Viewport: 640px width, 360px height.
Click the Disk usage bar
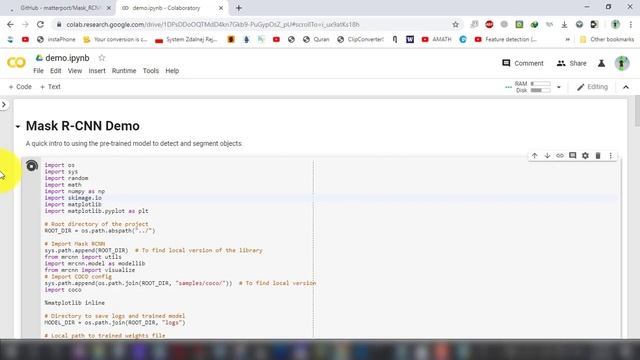540,90
